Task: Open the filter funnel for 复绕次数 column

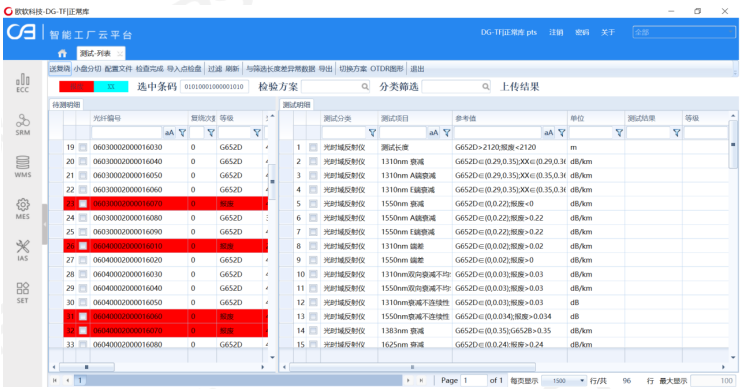Action: pos(211,133)
